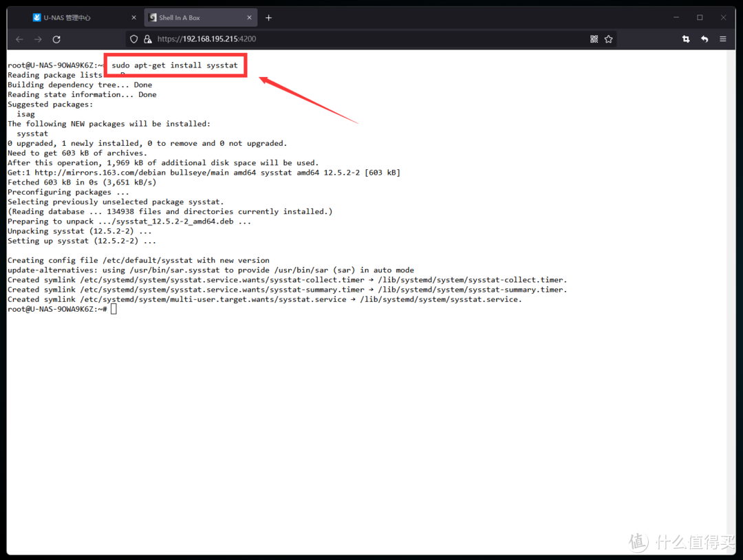Click the QR code icon in address bar

(594, 39)
